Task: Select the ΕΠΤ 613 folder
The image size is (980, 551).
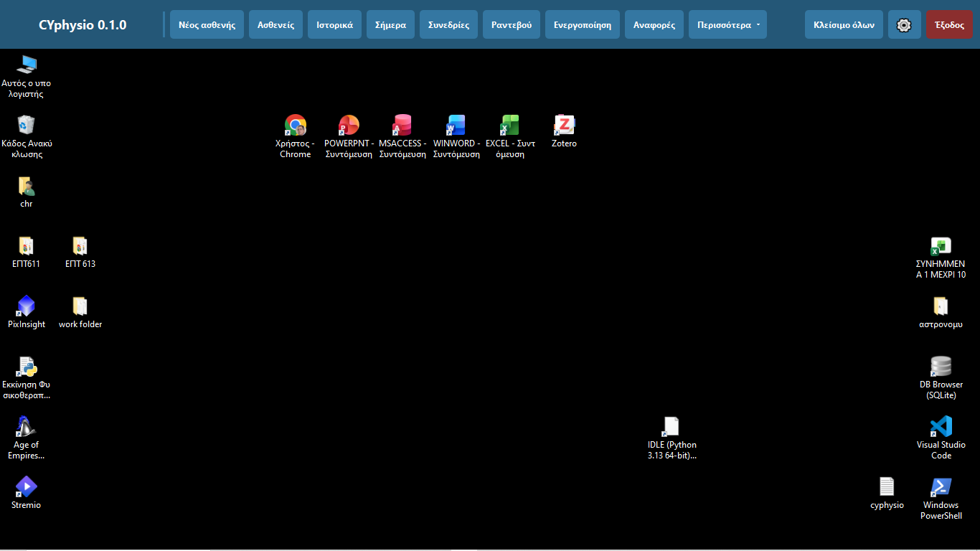Action: (80, 246)
